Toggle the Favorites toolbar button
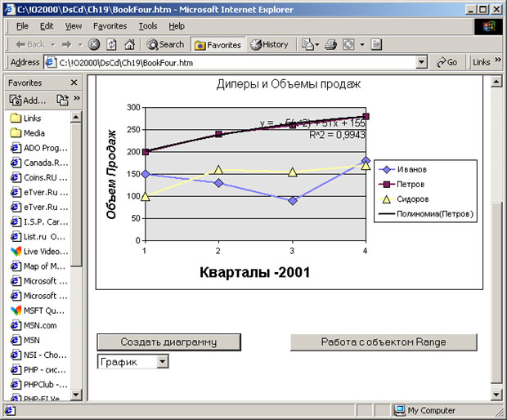The width and height of the screenshot is (507, 420). (218, 44)
